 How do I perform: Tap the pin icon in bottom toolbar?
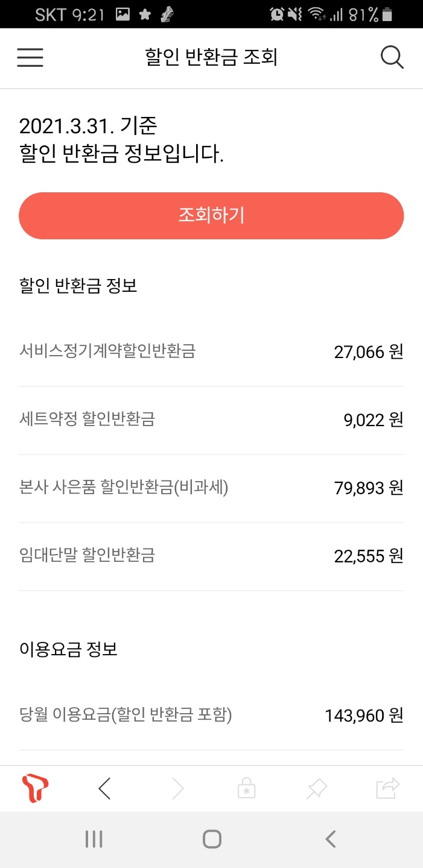tap(316, 788)
